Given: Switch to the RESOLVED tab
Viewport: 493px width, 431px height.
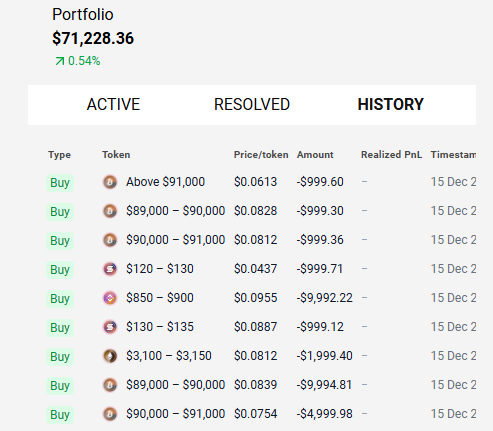Looking at the screenshot, I should pyautogui.click(x=252, y=105).
